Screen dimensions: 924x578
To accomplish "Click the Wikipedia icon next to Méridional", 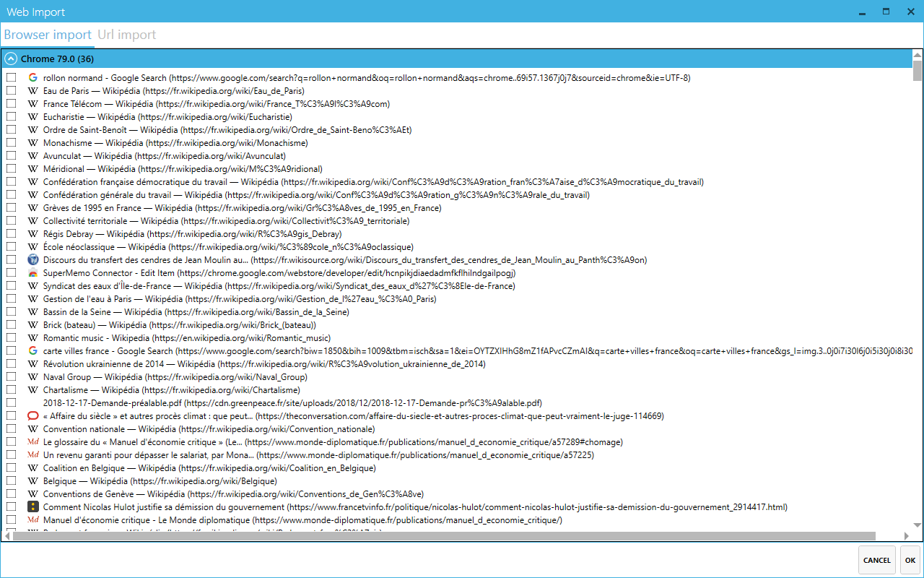I will (32, 169).
